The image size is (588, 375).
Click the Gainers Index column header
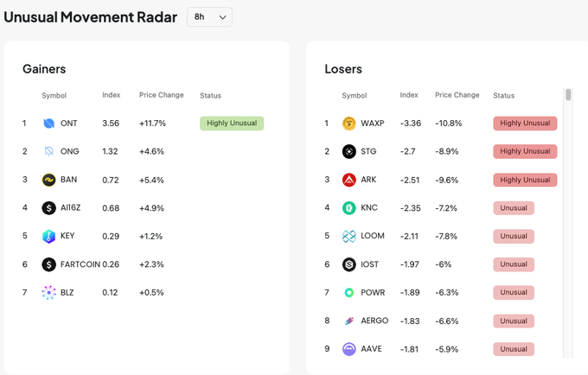pos(112,95)
